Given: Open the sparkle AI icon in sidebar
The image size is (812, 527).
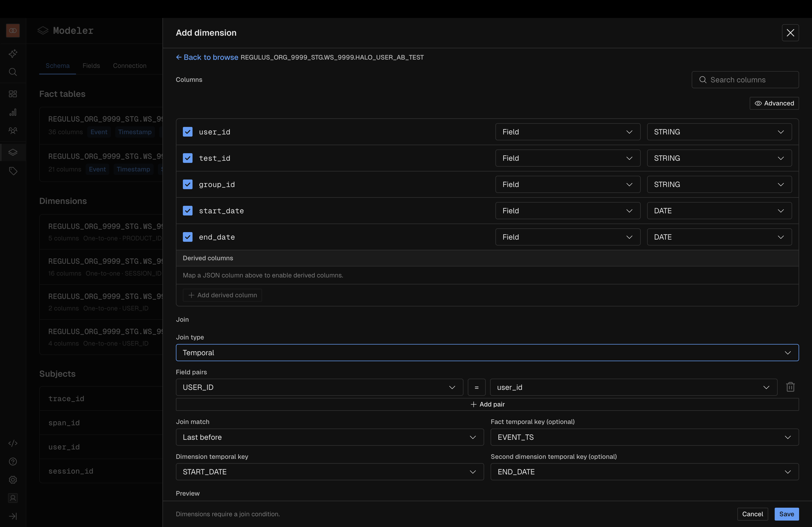Looking at the screenshot, I should click(x=13, y=53).
